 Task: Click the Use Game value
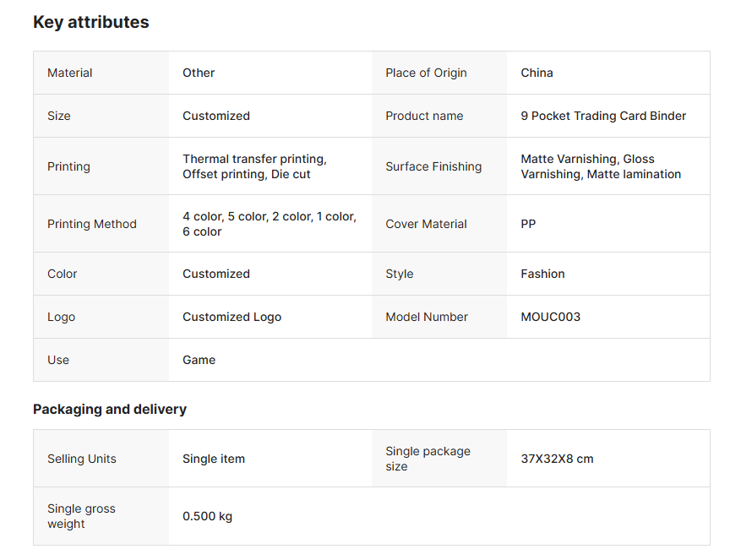(x=199, y=360)
